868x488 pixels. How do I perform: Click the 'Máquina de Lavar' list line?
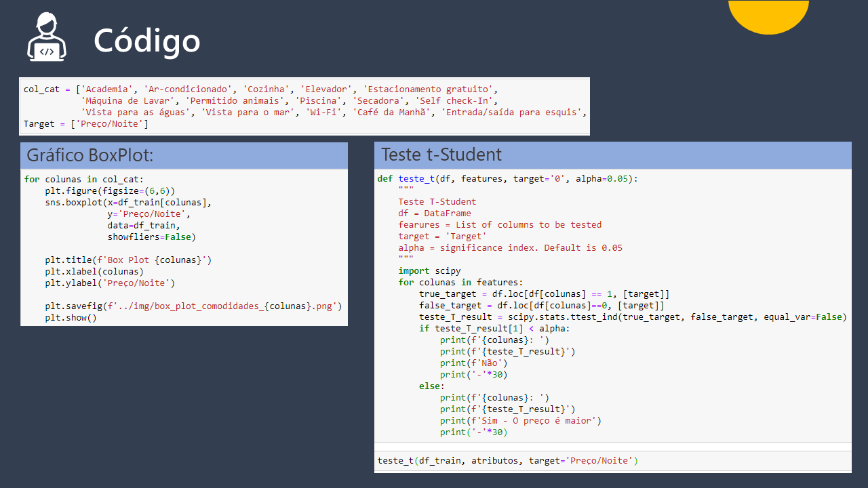pos(290,101)
